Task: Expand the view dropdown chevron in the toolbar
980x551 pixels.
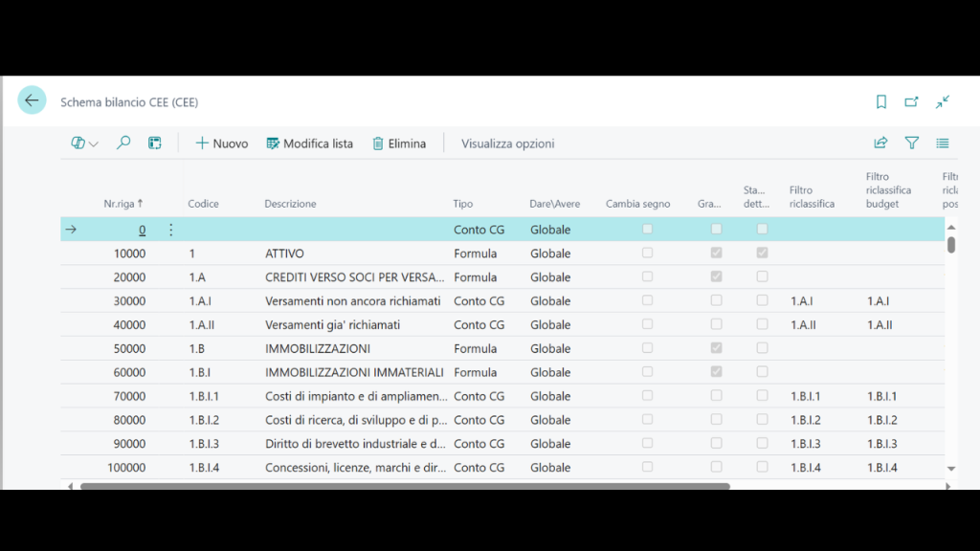Action: click(x=94, y=144)
